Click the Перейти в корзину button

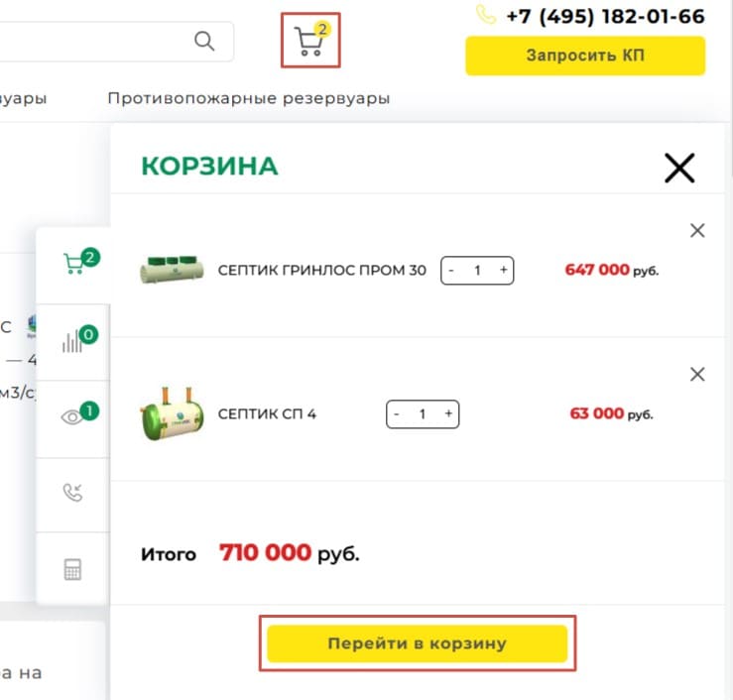[417, 643]
